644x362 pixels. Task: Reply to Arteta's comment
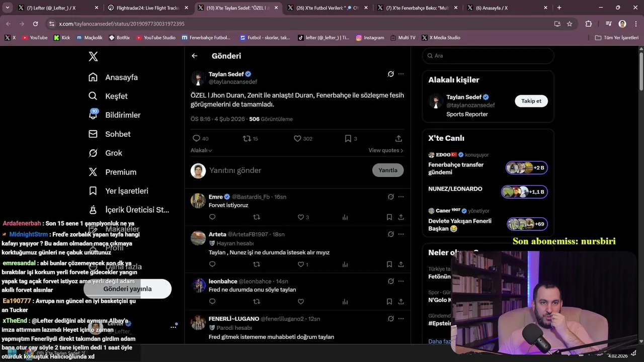[212, 264]
